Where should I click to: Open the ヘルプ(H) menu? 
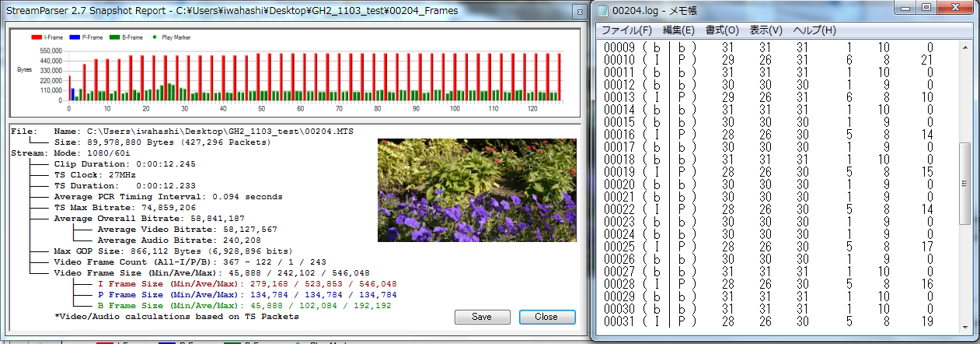click(x=814, y=30)
